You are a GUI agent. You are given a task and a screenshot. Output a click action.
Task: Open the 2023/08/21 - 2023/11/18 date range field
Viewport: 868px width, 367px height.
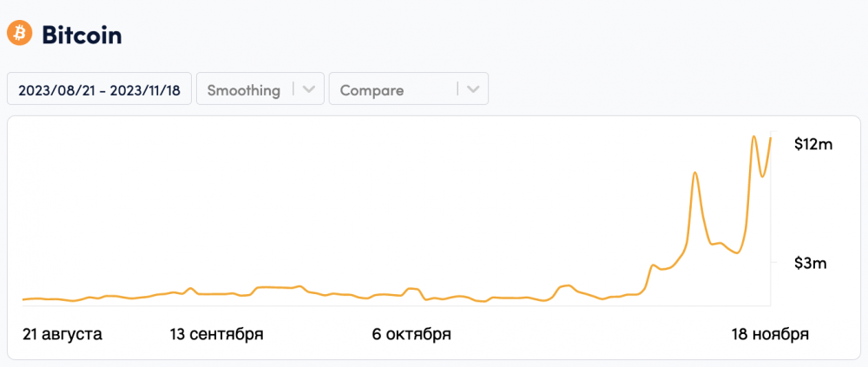point(99,89)
